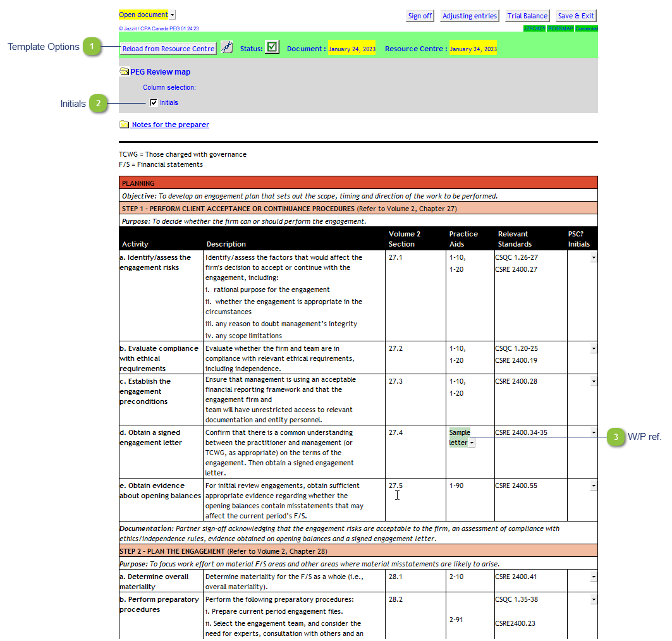
Task: Click Volume 2 Section value 27.1
Action: point(396,257)
